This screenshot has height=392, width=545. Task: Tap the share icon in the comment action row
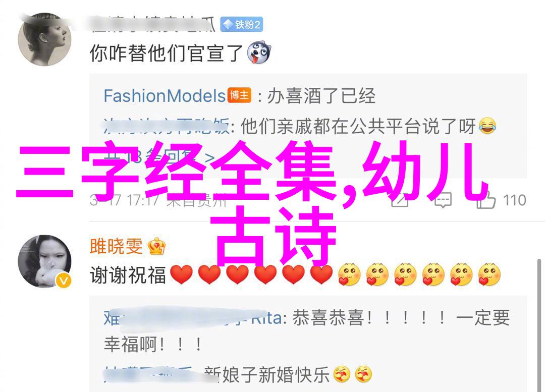(400, 200)
